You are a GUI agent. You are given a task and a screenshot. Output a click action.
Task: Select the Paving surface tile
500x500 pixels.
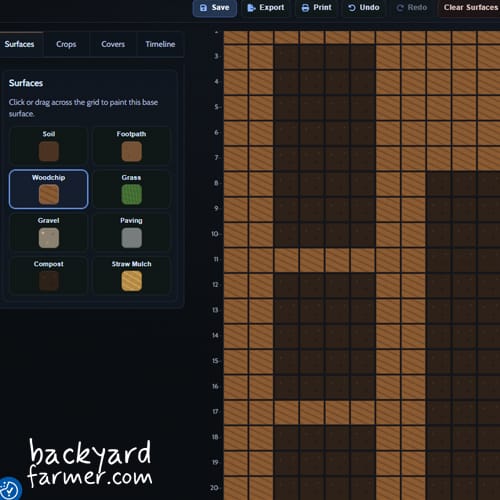click(131, 232)
